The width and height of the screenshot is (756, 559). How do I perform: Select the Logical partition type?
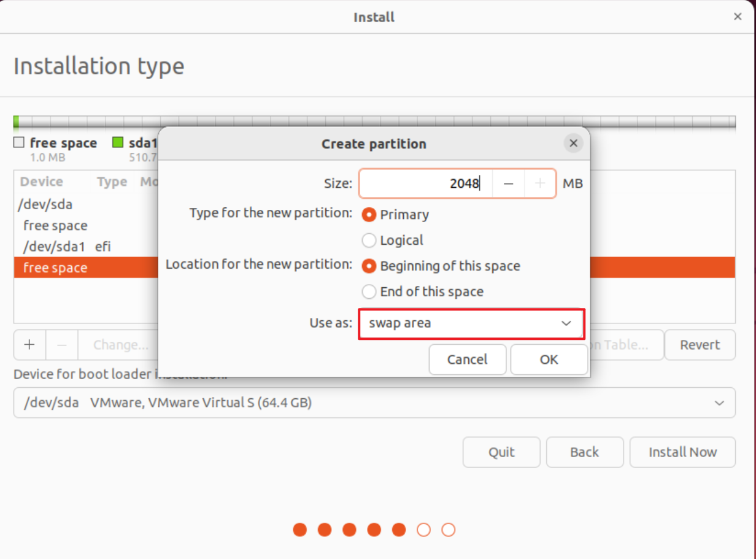[x=369, y=241]
